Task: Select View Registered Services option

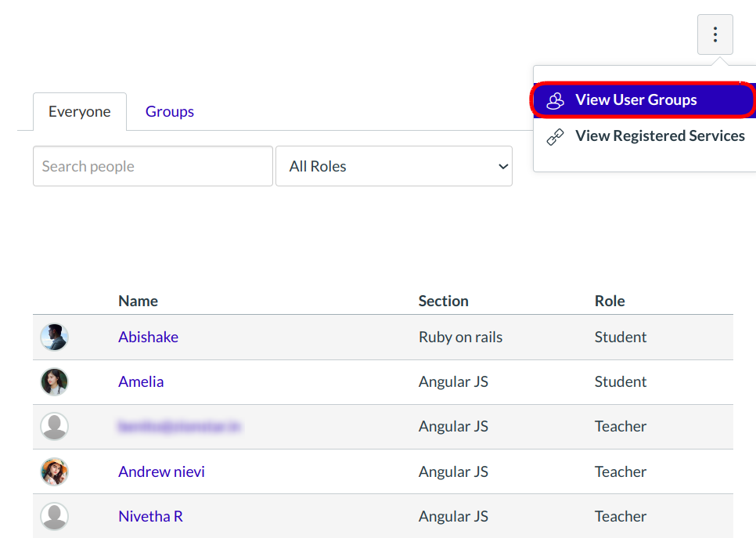Action: tap(660, 136)
